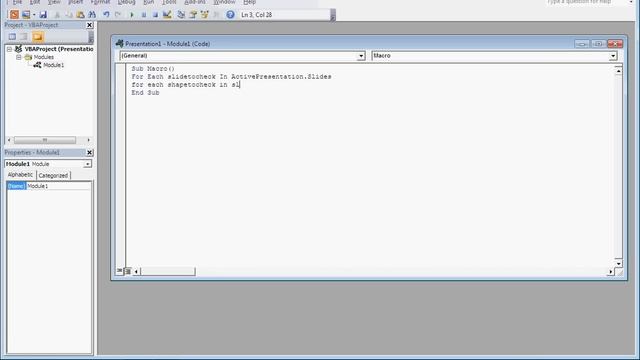The image size is (640, 360).
Task: Open the Window menu
Action: click(x=224, y=2)
